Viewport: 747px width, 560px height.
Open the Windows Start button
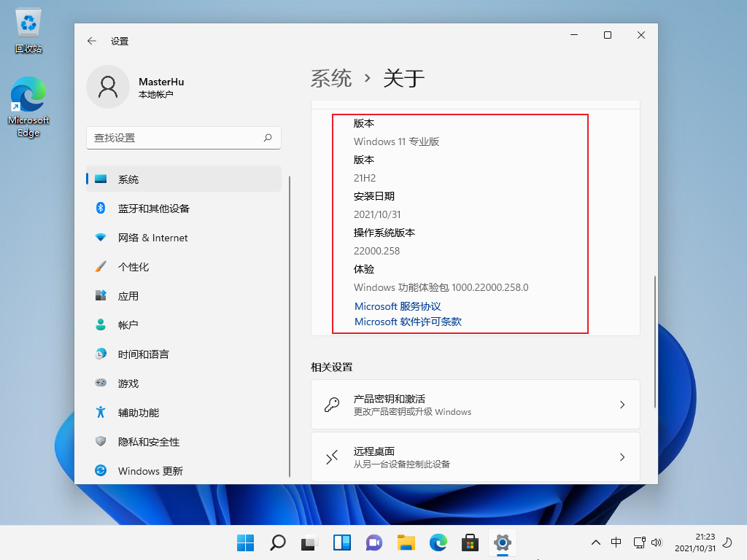[245, 542]
